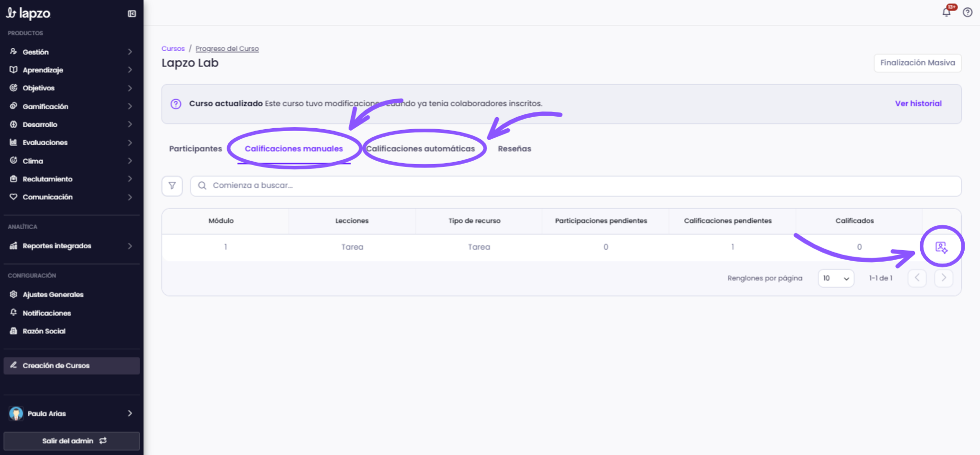Image resolution: width=980 pixels, height=455 pixels.
Task: Expand the Aprendizaje menu chevron
Action: (130, 70)
